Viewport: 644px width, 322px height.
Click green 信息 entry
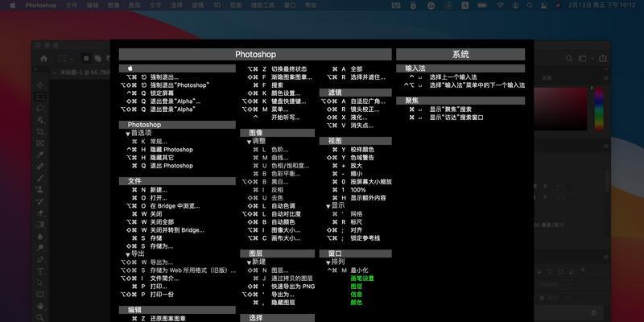pyautogui.click(x=356, y=295)
